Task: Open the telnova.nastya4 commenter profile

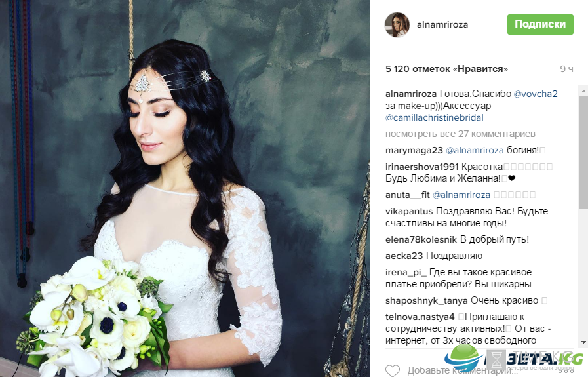Action: [x=420, y=317]
